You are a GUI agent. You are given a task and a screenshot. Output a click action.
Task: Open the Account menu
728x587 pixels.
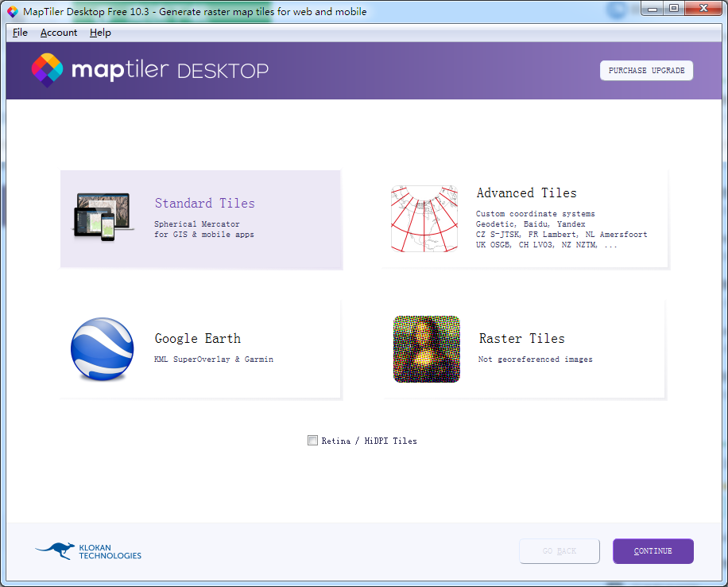coord(59,33)
